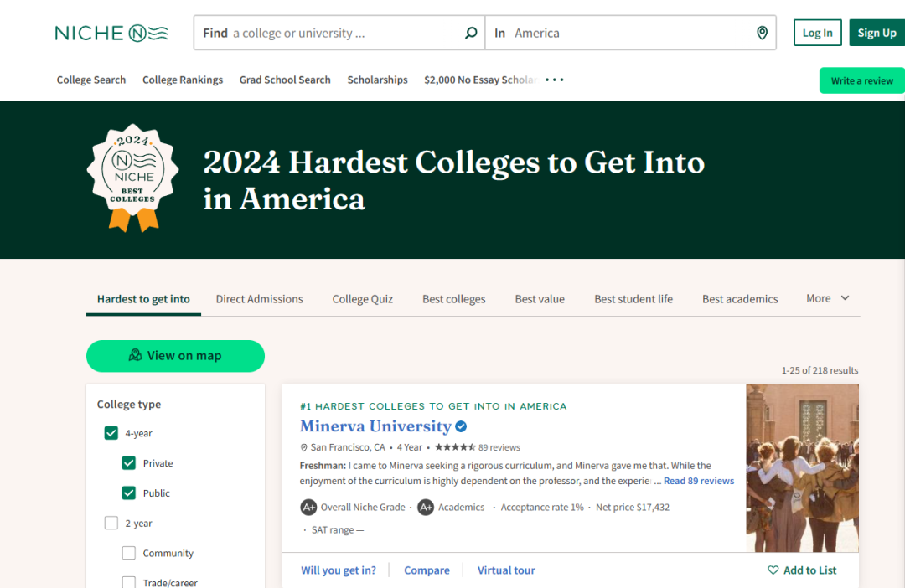Switch to the Best student life tab
This screenshot has height=588, width=905.
pyautogui.click(x=633, y=299)
